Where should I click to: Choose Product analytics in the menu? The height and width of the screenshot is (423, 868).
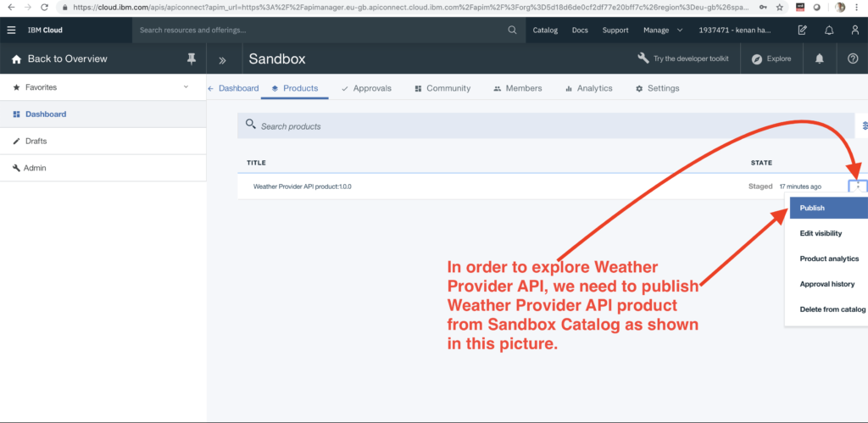[x=829, y=259]
